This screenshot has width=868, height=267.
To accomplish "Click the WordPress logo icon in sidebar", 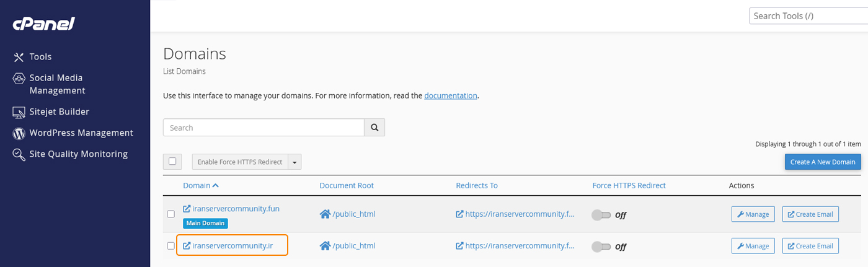I will pyautogui.click(x=19, y=133).
